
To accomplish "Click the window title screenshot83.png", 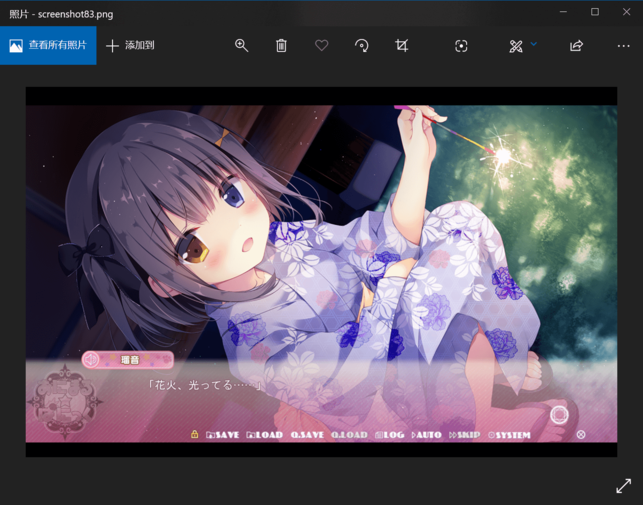I will [75, 14].
